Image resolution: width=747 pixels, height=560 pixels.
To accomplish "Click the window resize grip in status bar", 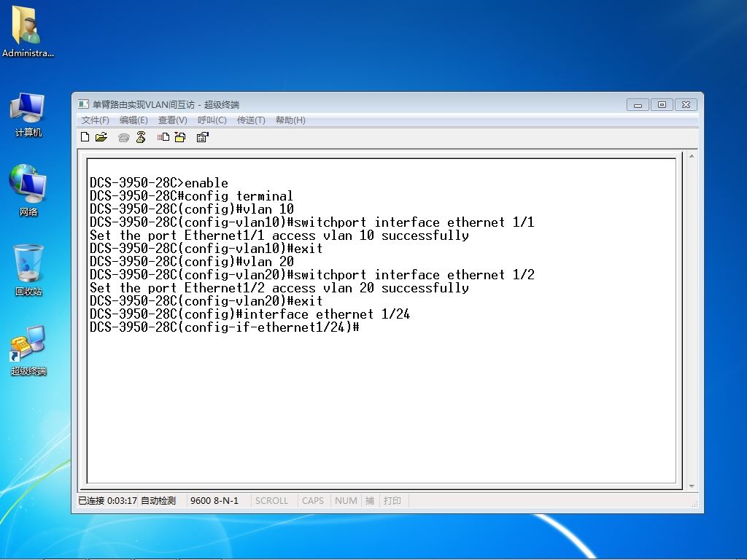I will pos(694,503).
